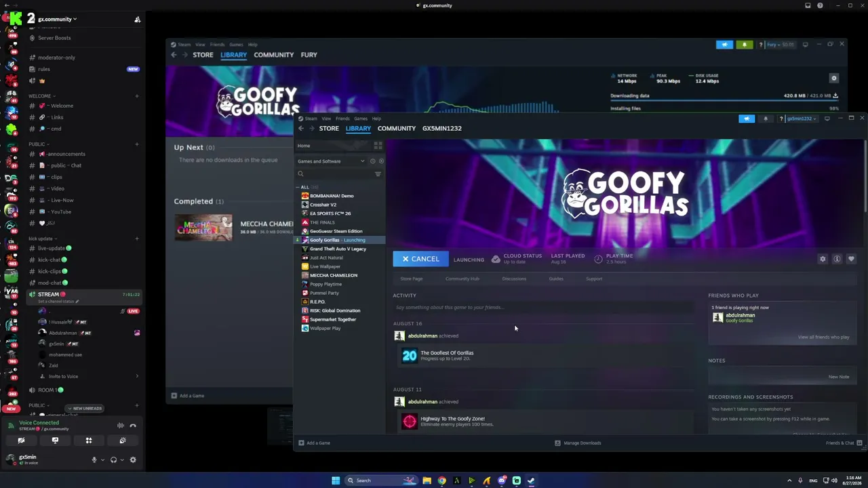The width and height of the screenshot is (868, 488).
Task: Create channel in kick update category
Action: [137, 239]
